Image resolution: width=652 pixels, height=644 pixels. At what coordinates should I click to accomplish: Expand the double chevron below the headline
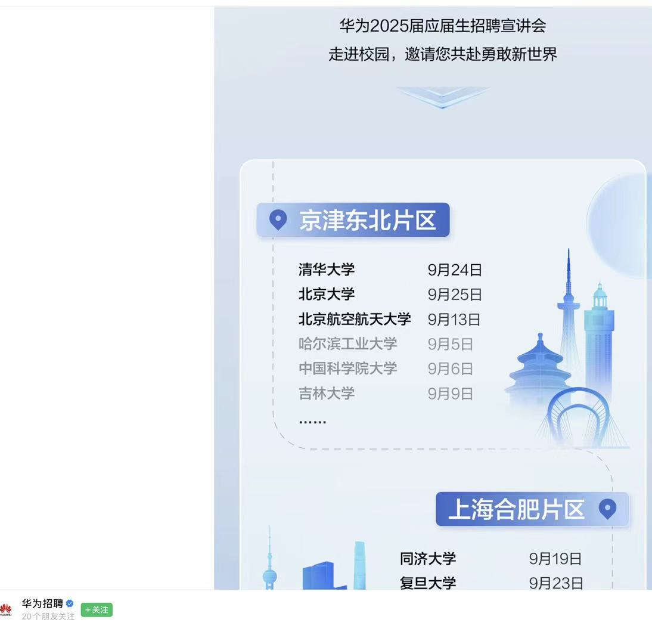click(441, 95)
